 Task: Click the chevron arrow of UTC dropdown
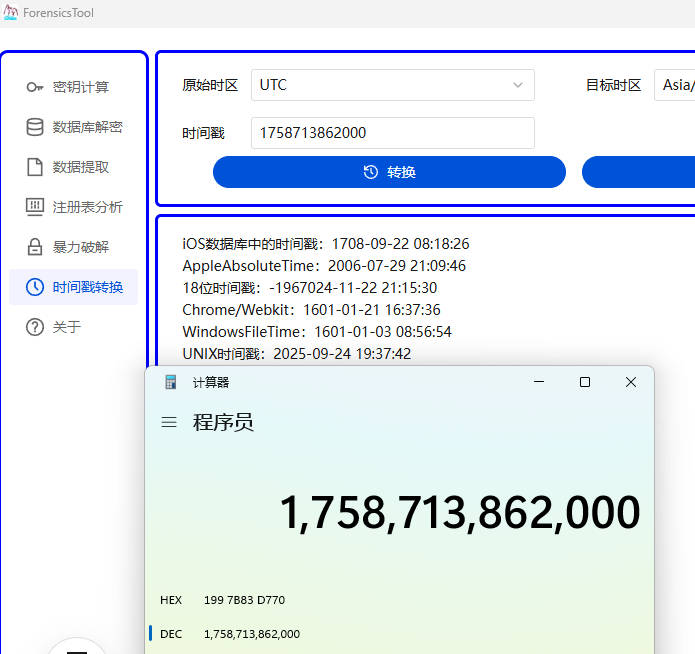pos(518,85)
